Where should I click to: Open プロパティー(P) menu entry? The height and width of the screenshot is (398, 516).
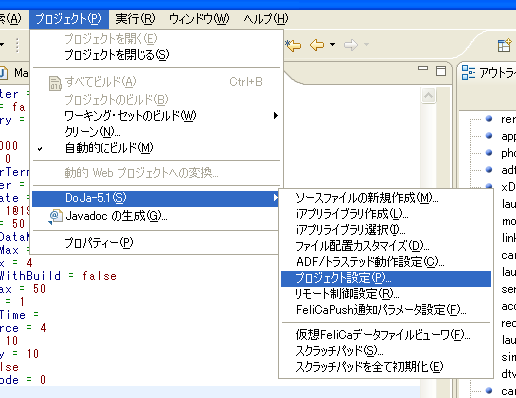tap(155, 243)
